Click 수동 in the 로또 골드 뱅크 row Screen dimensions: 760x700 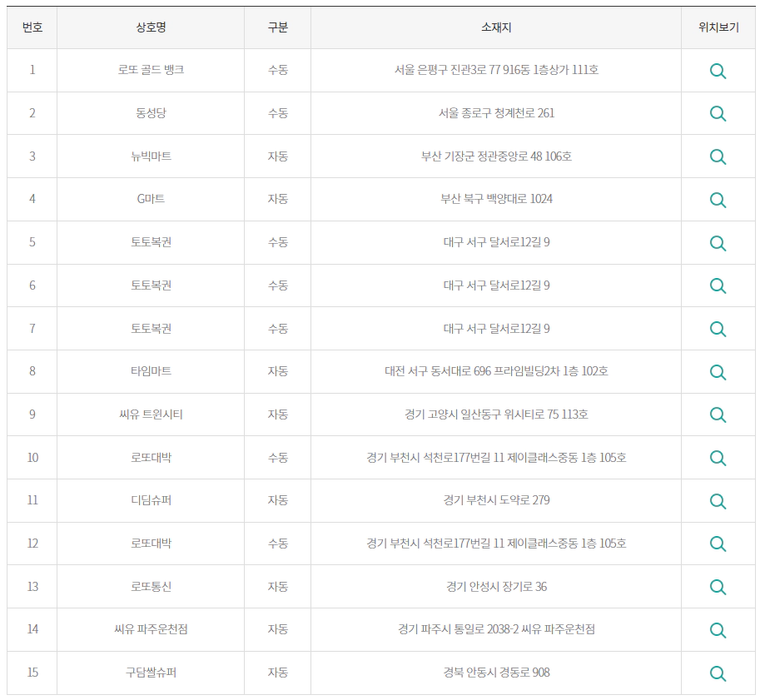(x=278, y=70)
